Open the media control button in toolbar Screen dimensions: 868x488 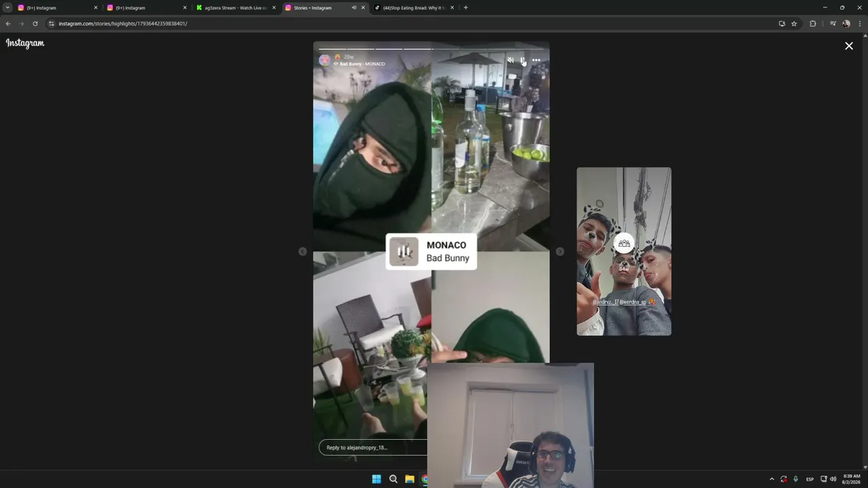click(833, 24)
